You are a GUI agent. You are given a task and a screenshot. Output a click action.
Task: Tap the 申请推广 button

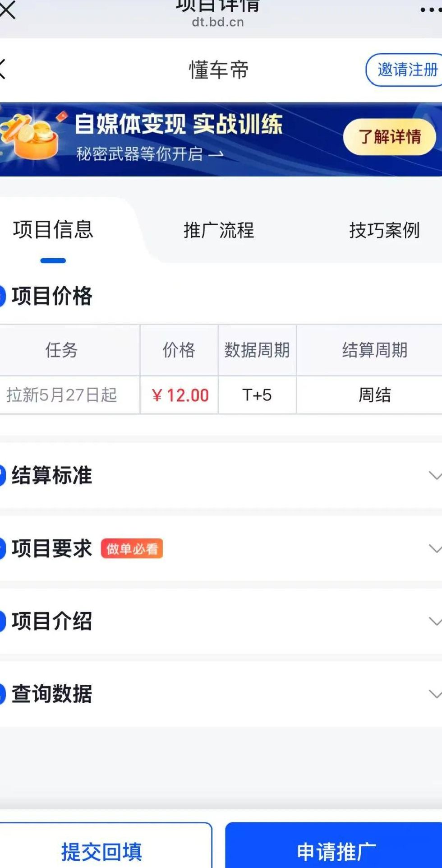pos(336,851)
